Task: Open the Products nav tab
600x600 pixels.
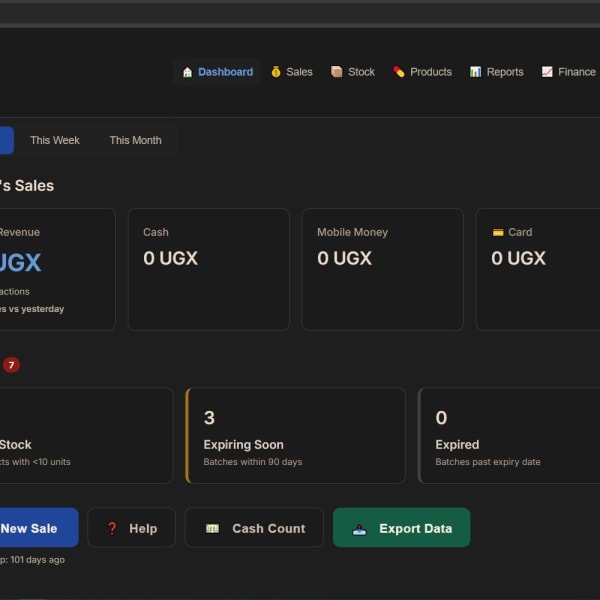Action: (x=422, y=72)
